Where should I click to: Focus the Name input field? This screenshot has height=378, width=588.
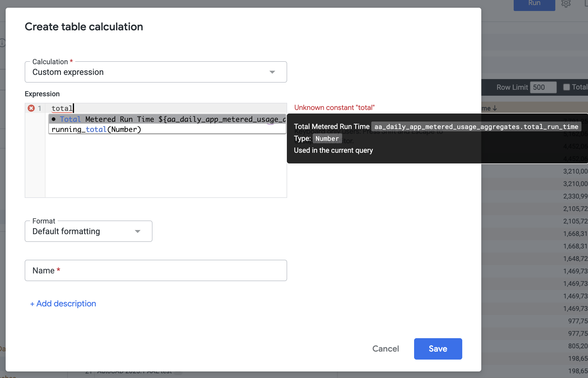(x=155, y=270)
